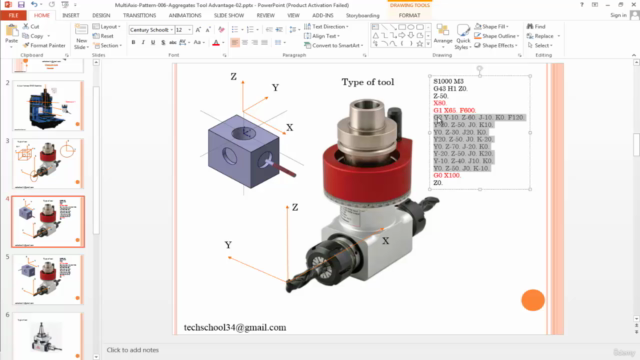Open the Drawing Tools FORMAT tab
The height and width of the screenshot is (360, 640).
[x=409, y=16]
